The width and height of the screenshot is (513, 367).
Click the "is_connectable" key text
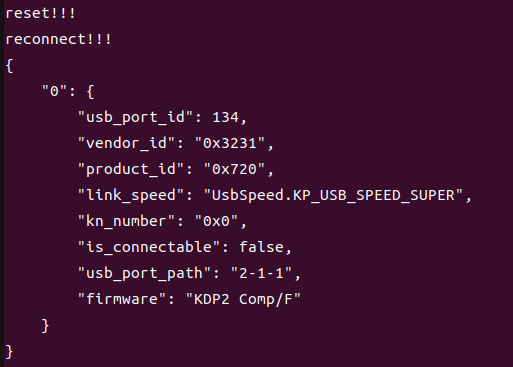(x=149, y=247)
